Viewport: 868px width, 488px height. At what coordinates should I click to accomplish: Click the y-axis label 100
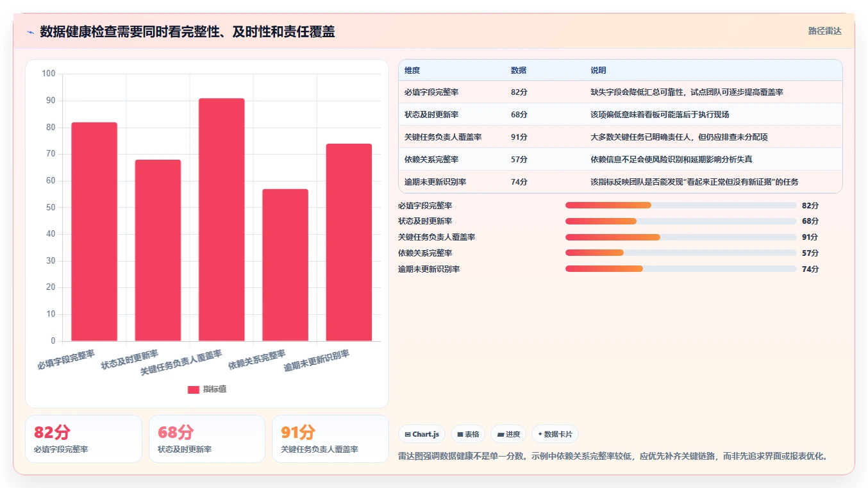click(49, 74)
